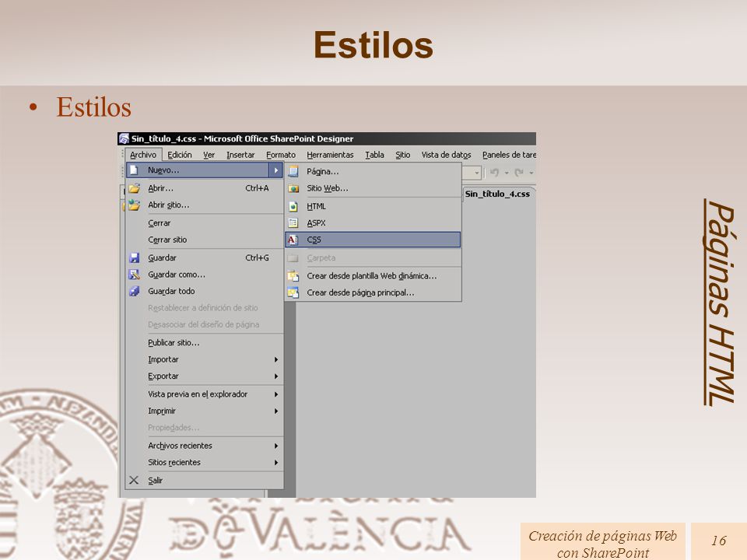Click the dynamic web template icon
Viewport: 747px width, 560px height.
click(x=293, y=275)
